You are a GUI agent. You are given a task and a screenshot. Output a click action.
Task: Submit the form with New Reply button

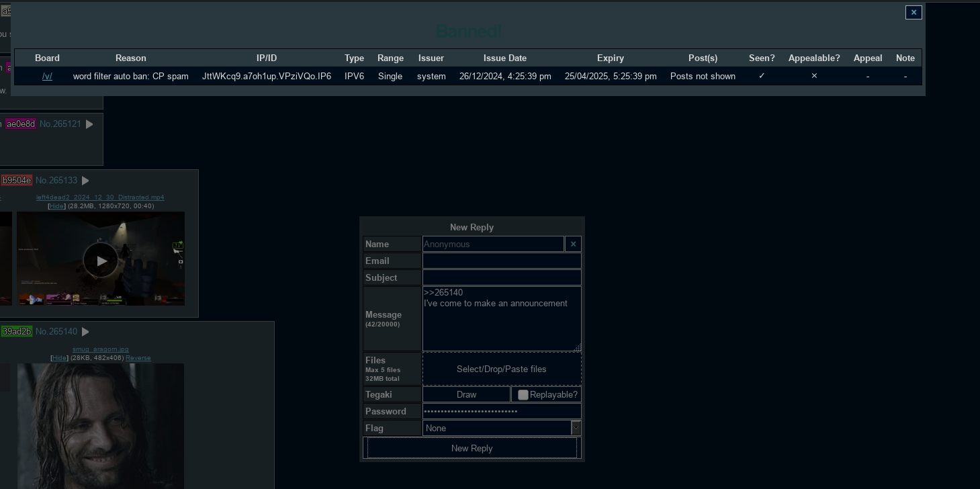[x=472, y=448]
